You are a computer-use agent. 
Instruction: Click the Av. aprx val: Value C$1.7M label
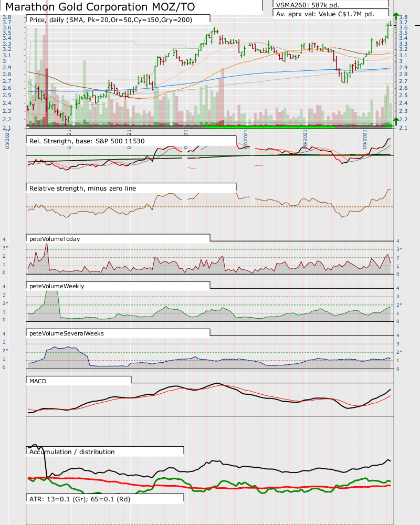(x=325, y=14)
